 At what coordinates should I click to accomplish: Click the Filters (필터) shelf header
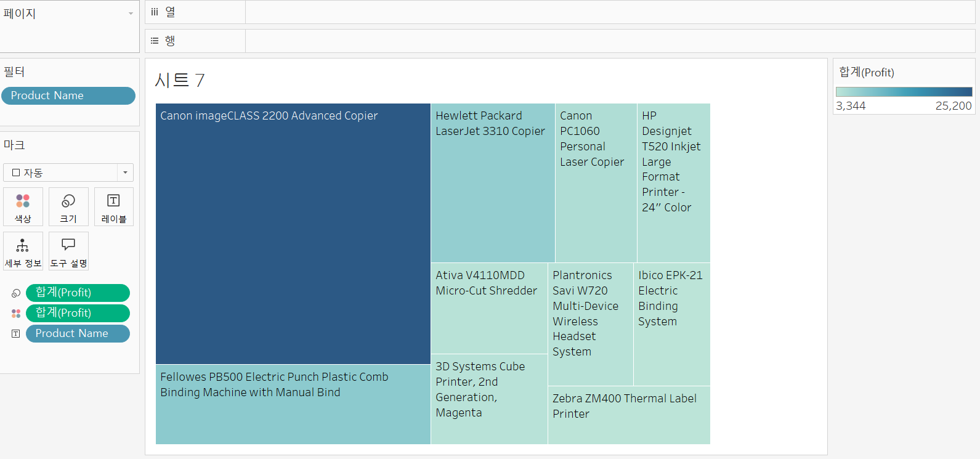coord(14,71)
